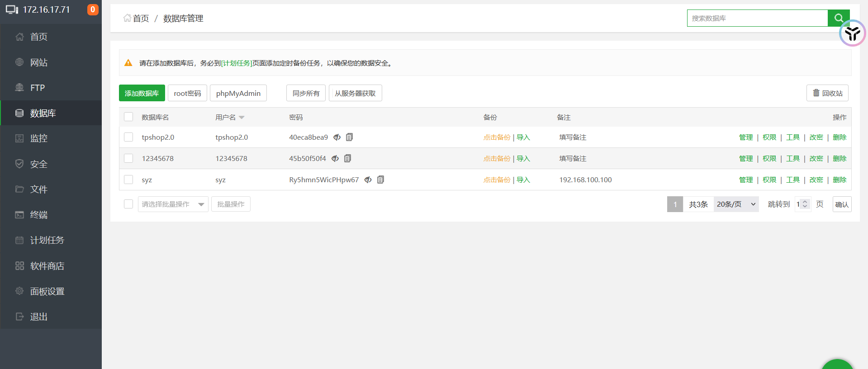Click the page jump number stepper
Screen dimensions: 868x369
click(805, 204)
